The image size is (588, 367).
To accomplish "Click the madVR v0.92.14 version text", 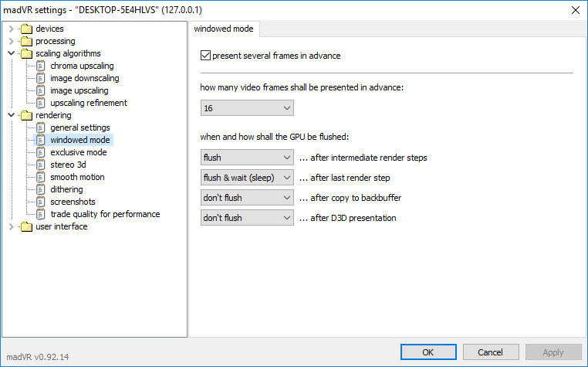I will pyautogui.click(x=38, y=357).
